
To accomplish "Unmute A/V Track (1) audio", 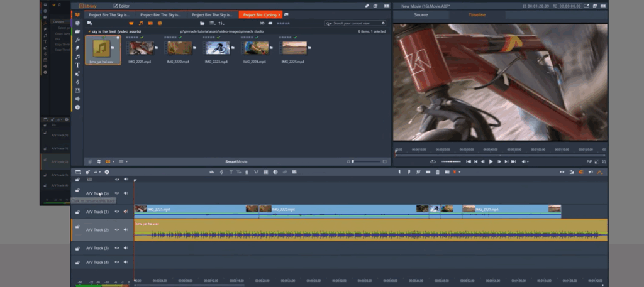I will pos(126,212).
